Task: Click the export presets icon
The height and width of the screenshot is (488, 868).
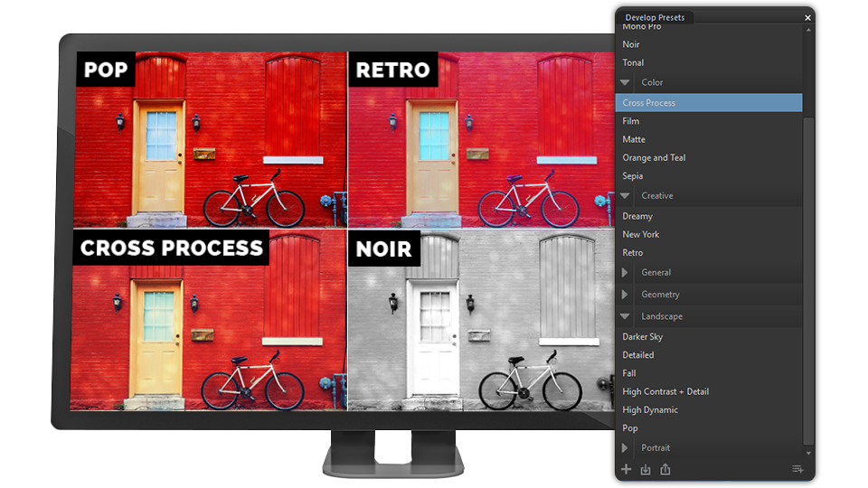Action: pyautogui.click(x=665, y=469)
